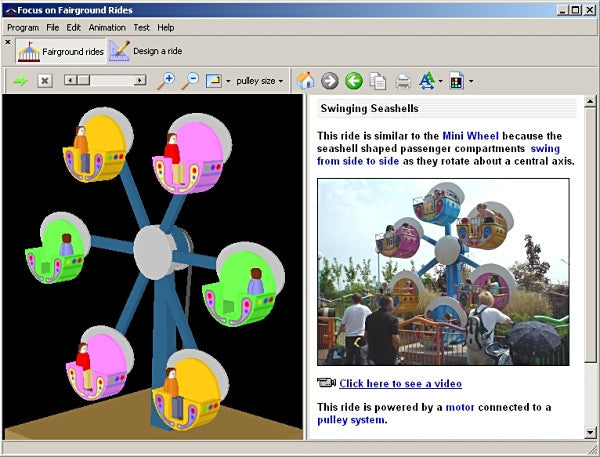The width and height of the screenshot is (600, 457).
Task: Click the green back arrow icon
Action: 353,81
